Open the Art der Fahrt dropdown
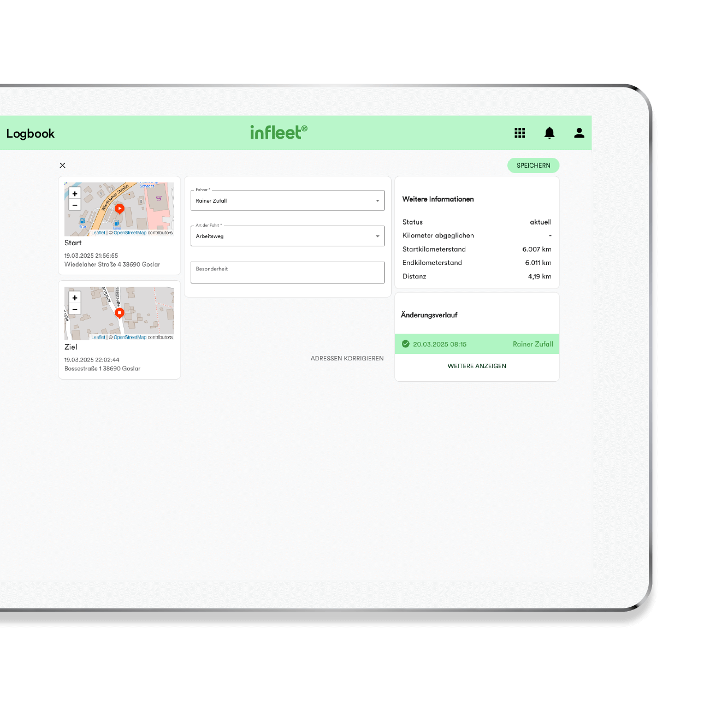Screen dimensions: 728x728 click(x=288, y=236)
